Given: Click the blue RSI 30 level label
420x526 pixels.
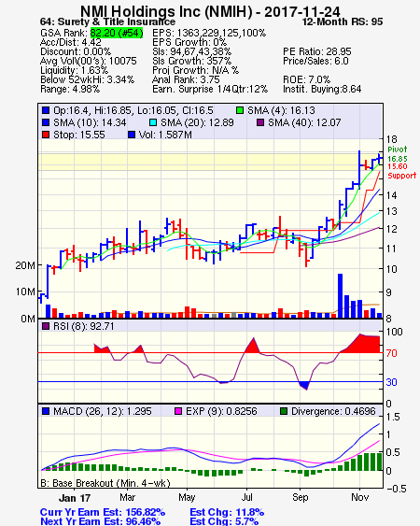Looking at the screenshot, I should pos(391,382).
